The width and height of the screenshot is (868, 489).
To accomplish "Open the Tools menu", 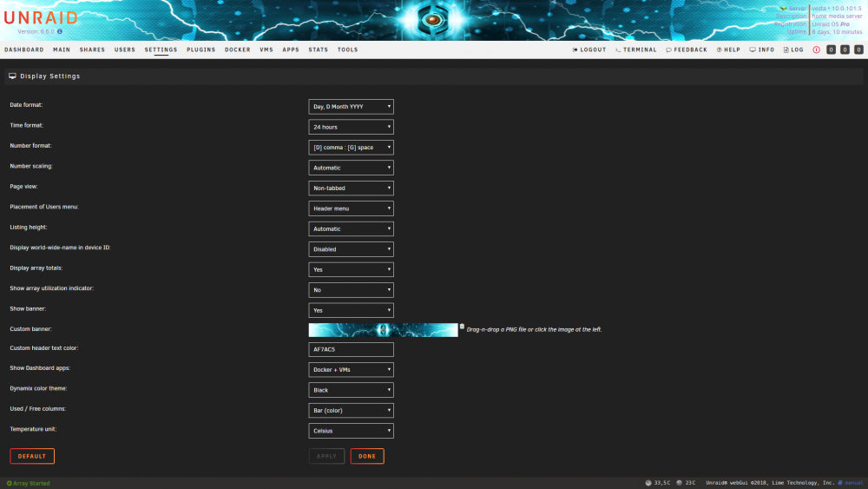I will tap(348, 50).
